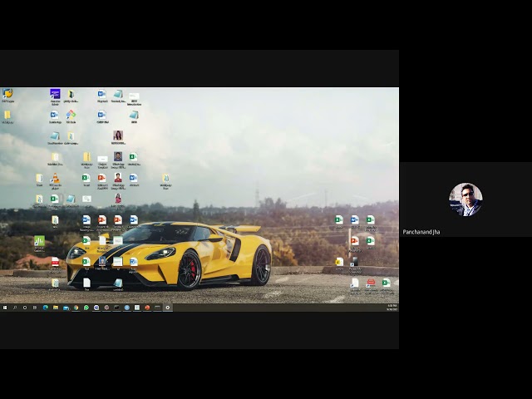The width and height of the screenshot is (532, 399).
Task: Click the taskbar clock and date
Action: 392,308
